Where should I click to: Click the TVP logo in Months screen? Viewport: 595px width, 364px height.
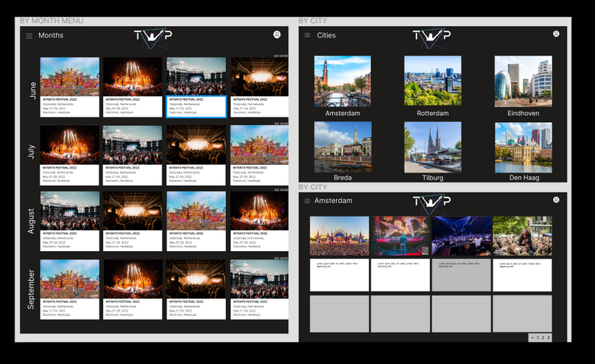click(x=154, y=37)
